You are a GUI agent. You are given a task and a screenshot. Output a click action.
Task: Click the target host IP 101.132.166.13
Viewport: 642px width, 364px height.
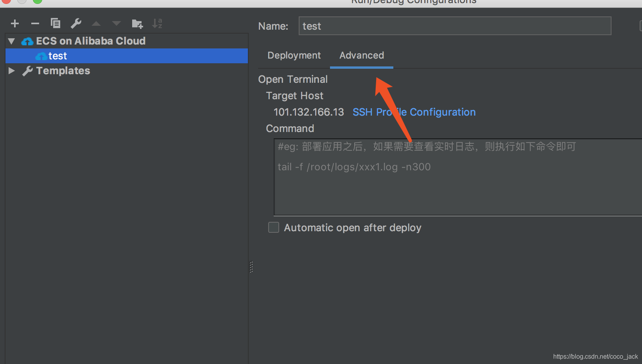(x=308, y=112)
